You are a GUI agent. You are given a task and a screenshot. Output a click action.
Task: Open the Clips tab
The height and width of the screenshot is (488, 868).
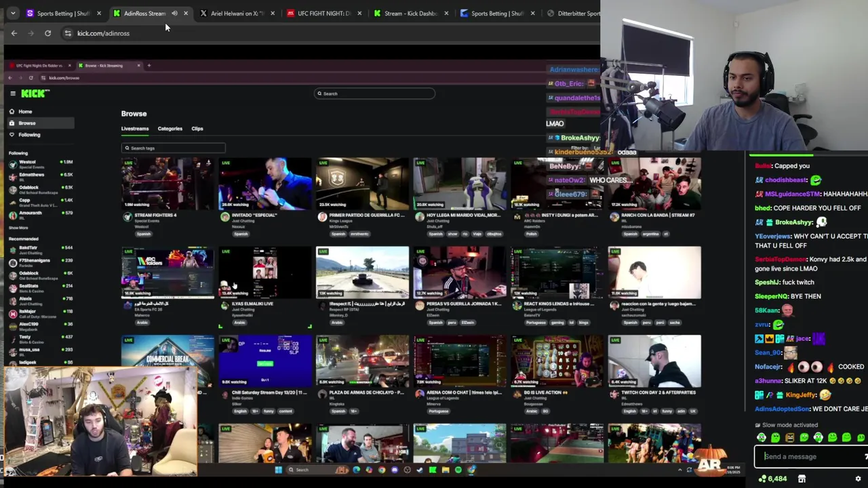(x=197, y=128)
